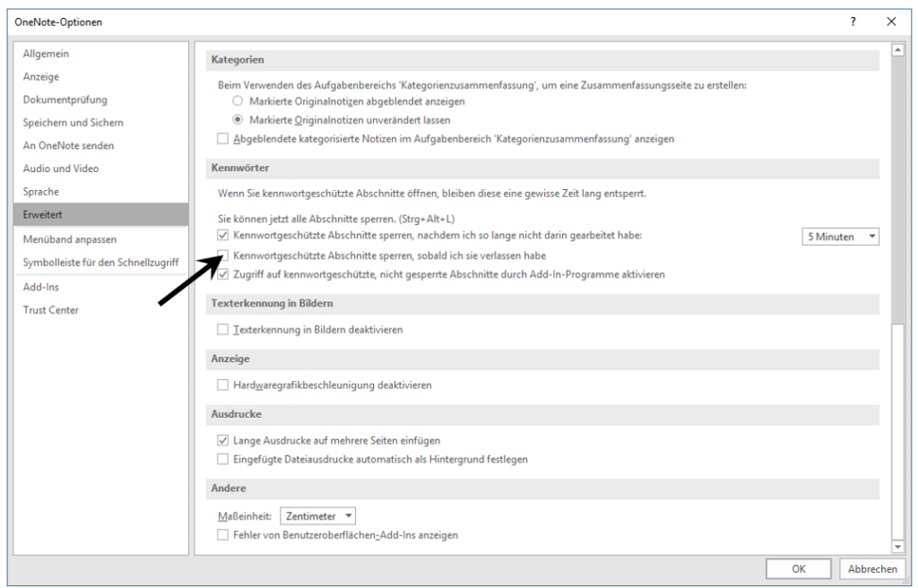918x588 pixels.
Task: Click the 'Texterkennung in Bildern' section heading
Action: (x=273, y=303)
